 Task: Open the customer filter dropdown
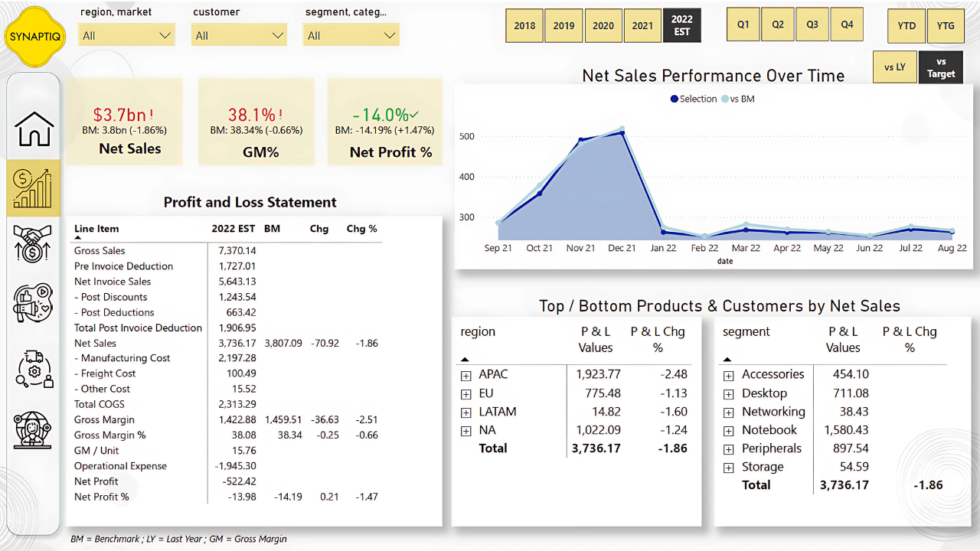[x=239, y=35]
